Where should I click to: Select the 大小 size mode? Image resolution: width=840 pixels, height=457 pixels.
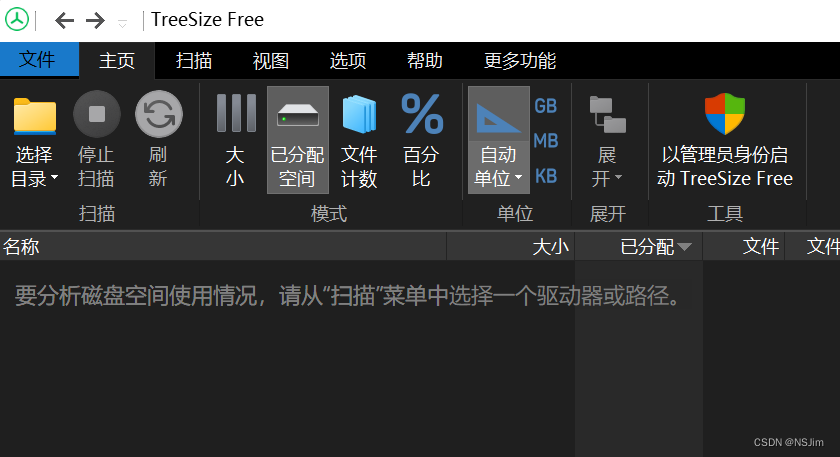235,140
